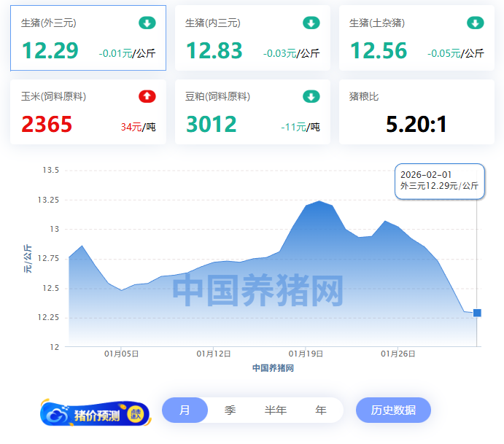Screen dimensions: 504x444
Task: Open 历史数据 button
Action: click(393, 410)
